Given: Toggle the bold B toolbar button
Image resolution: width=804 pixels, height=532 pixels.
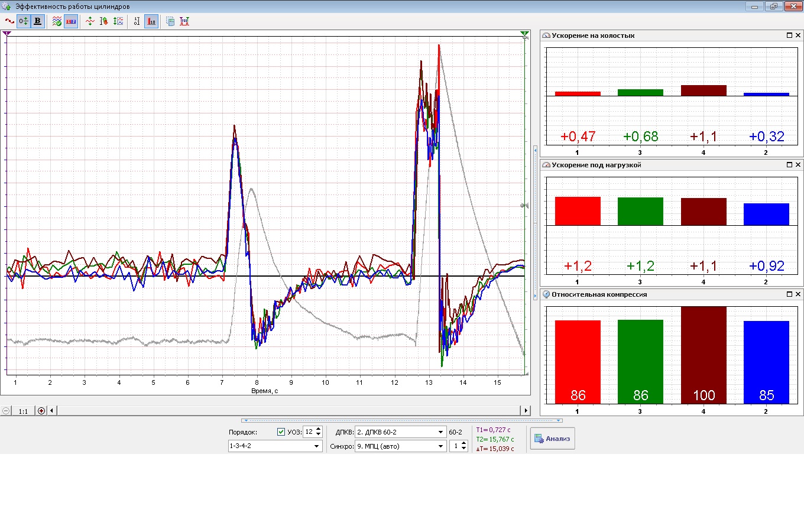Looking at the screenshot, I should (38, 21).
